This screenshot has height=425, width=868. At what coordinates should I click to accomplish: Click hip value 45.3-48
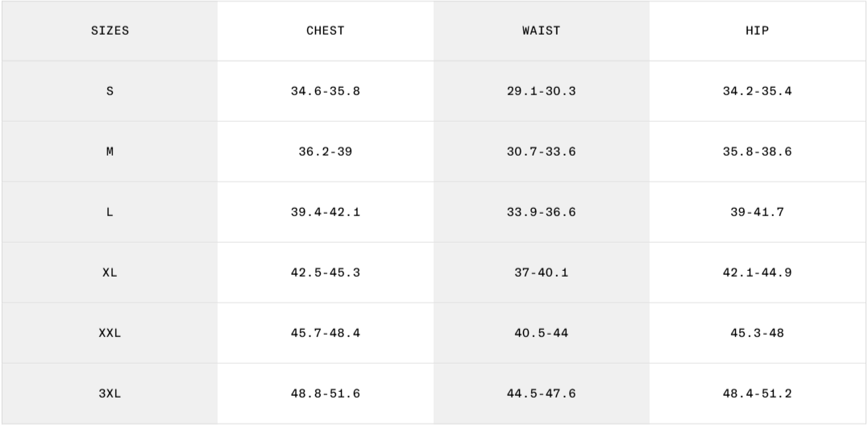point(757,333)
